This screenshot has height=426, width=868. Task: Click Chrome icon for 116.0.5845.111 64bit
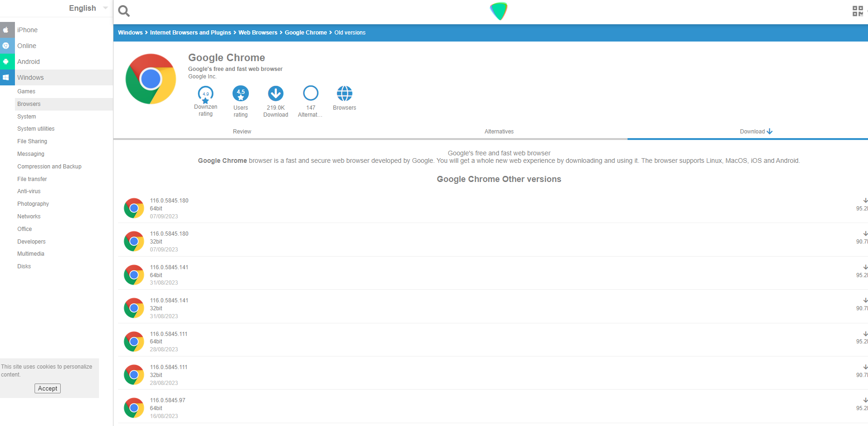pos(134,342)
